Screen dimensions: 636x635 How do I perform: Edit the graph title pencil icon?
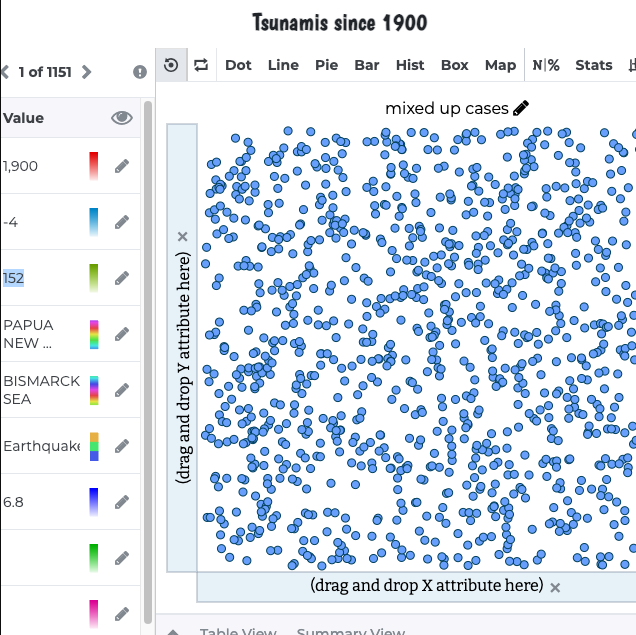(521, 108)
